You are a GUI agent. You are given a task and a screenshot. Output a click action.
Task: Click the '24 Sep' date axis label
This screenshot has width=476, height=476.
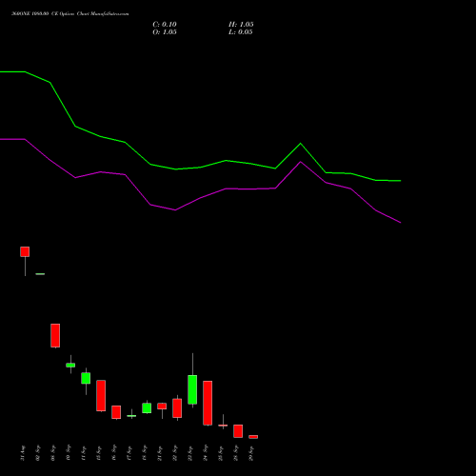[206, 453]
